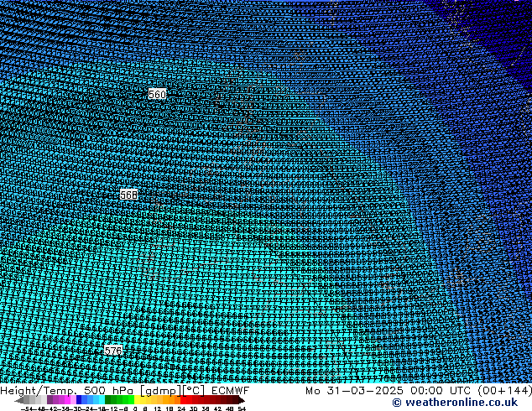Select the 'Height/Temp.' title text
Viewport: 532px width, 411px height.
(x=39, y=391)
